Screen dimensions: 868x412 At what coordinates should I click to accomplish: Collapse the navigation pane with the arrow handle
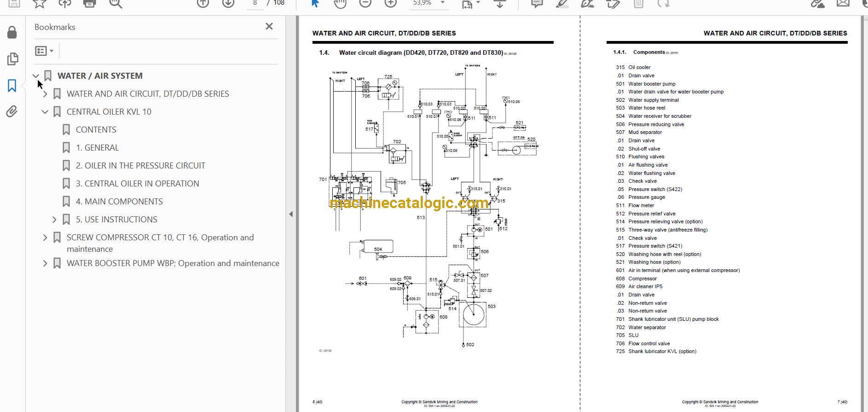pos(291,214)
